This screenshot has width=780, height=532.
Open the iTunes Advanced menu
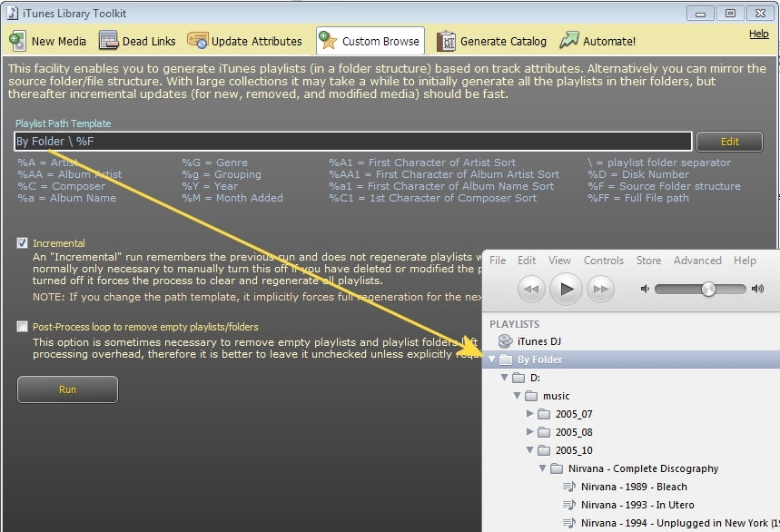697,261
